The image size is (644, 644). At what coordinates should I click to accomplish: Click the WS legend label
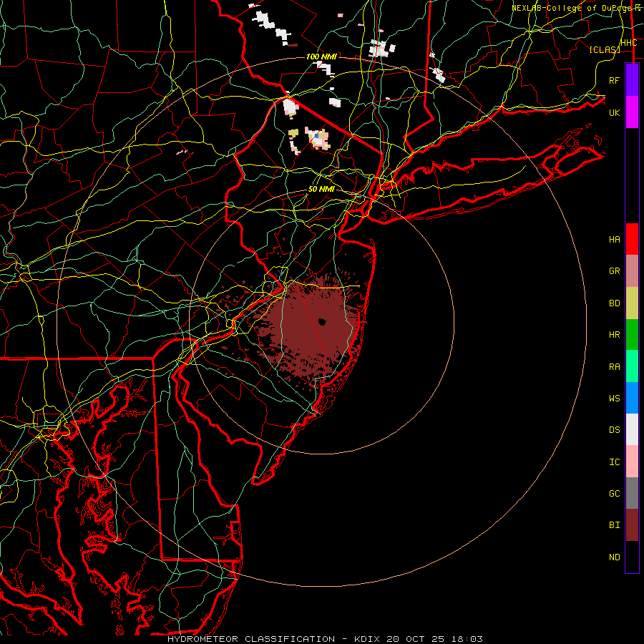click(x=615, y=398)
